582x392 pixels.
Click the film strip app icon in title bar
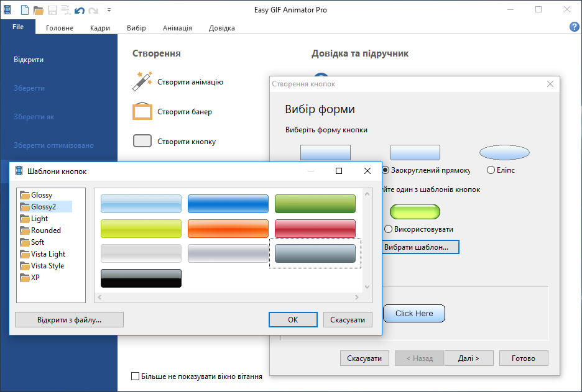(x=7, y=10)
